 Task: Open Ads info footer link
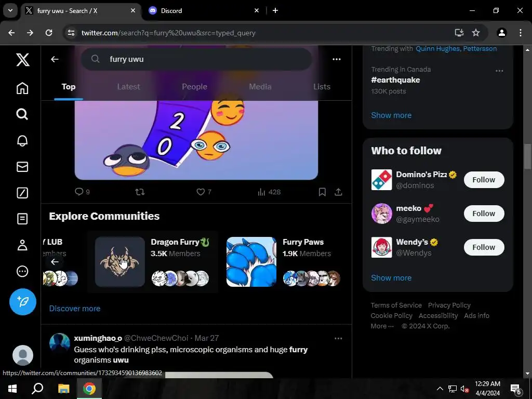coord(477,315)
